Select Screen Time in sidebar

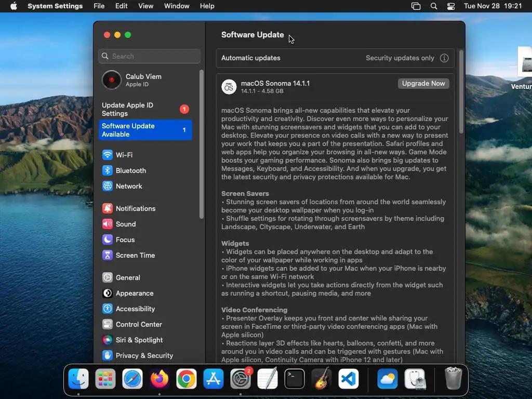(128, 255)
